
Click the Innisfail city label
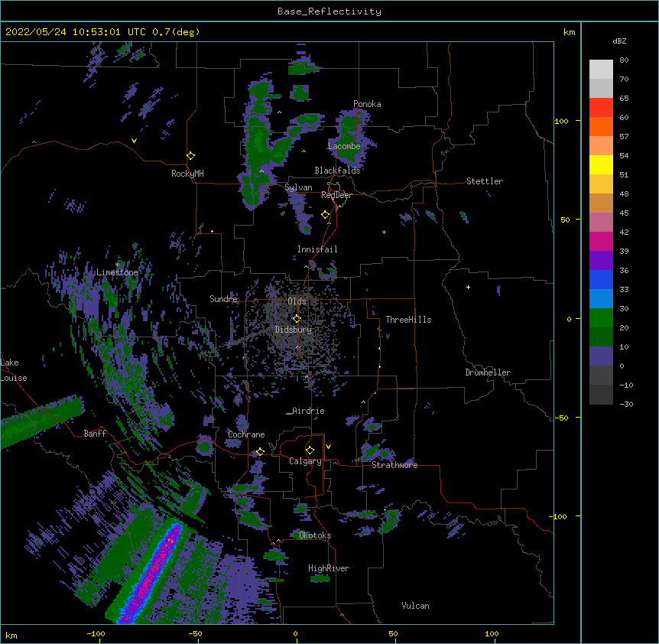coord(317,249)
